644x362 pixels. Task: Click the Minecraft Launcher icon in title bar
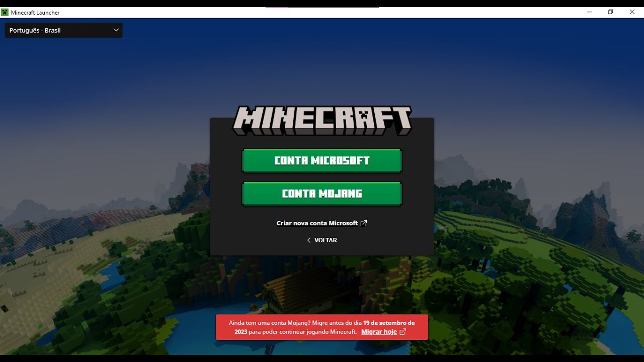pyautogui.click(x=5, y=12)
